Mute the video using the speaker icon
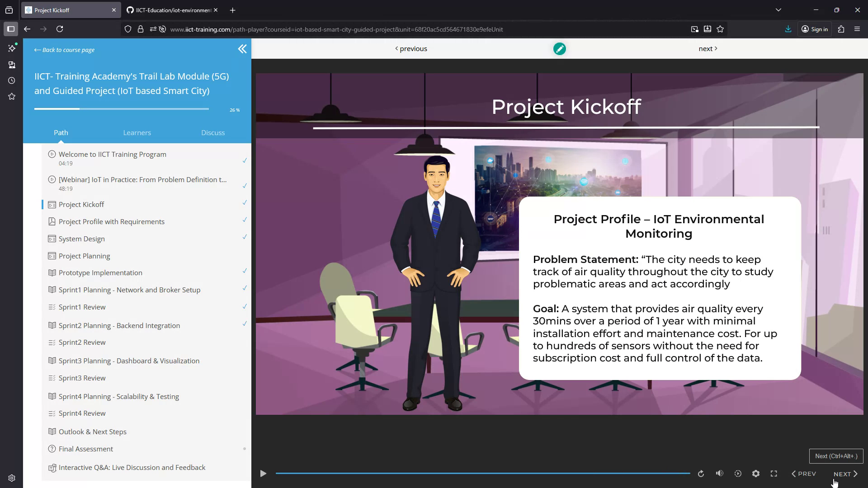The image size is (868, 488). (720, 473)
